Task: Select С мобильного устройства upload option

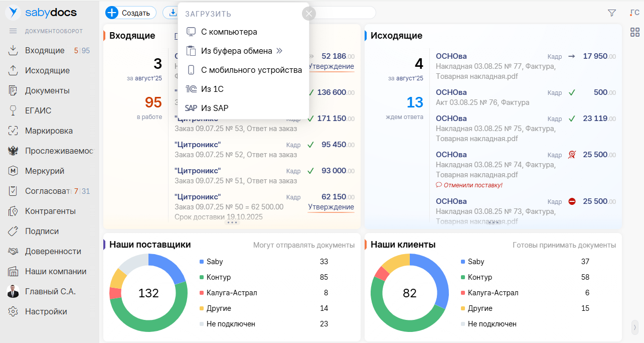Action: pyautogui.click(x=251, y=70)
